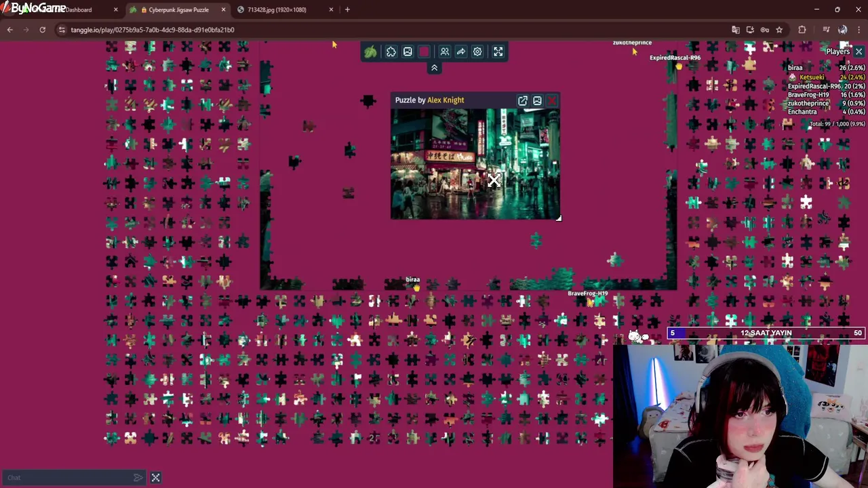This screenshot has width=868, height=488.
Task: Open Alex Knight author link
Action: click(446, 100)
